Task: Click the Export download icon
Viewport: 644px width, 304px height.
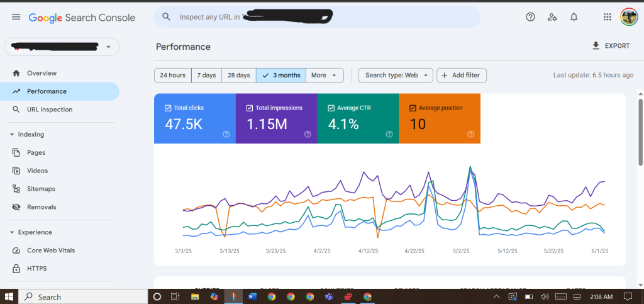Action: pyautogui.click(x=596, y=46)
